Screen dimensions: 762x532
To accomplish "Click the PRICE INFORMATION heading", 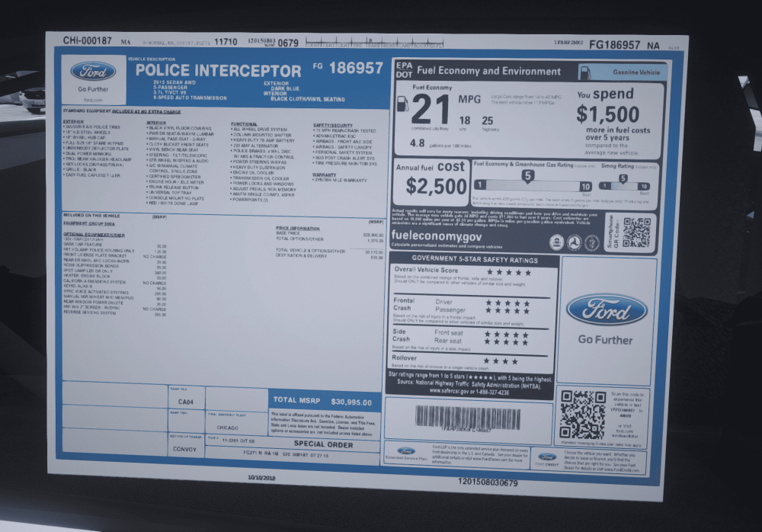I will [x=298, y=228].
